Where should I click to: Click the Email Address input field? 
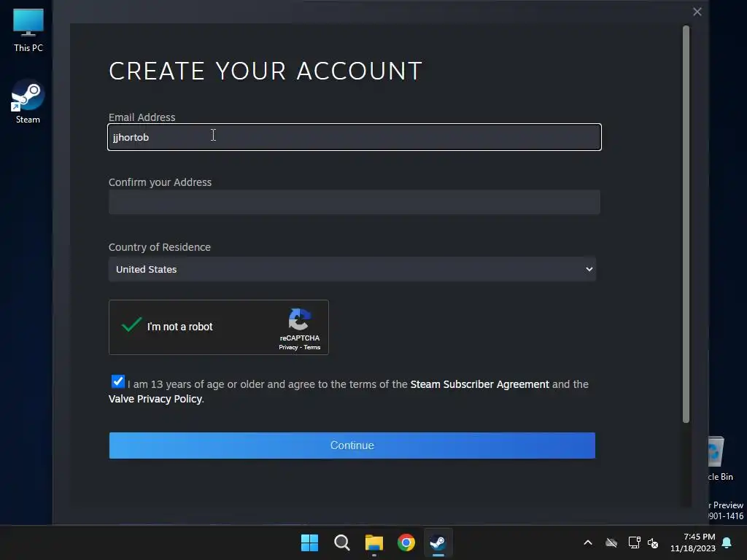click(x=355, y=137)
